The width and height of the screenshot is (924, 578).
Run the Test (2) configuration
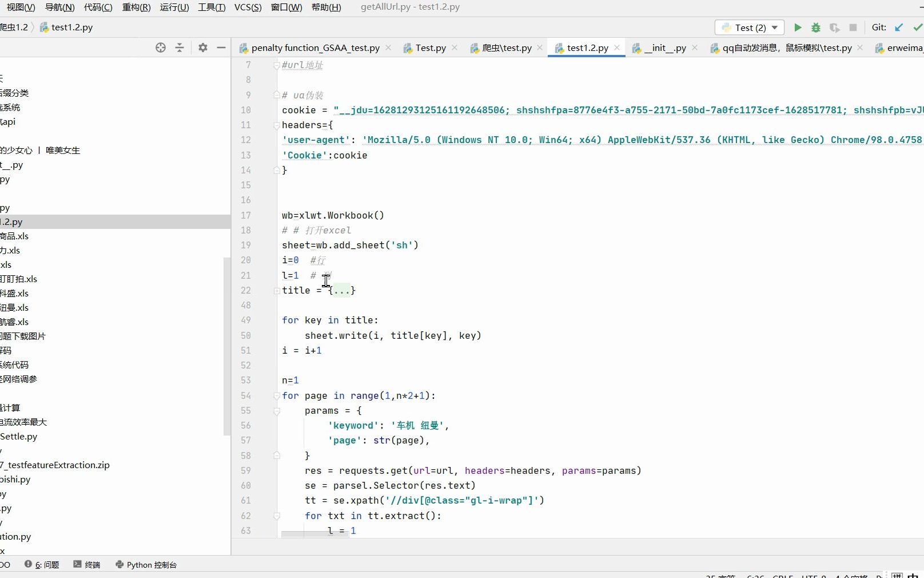coord(798,27)
